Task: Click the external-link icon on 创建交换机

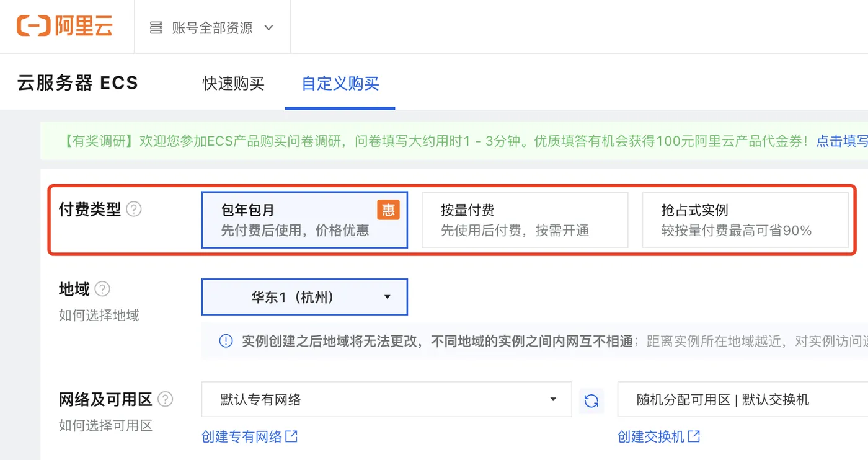Action: click(x=695, y=437)
